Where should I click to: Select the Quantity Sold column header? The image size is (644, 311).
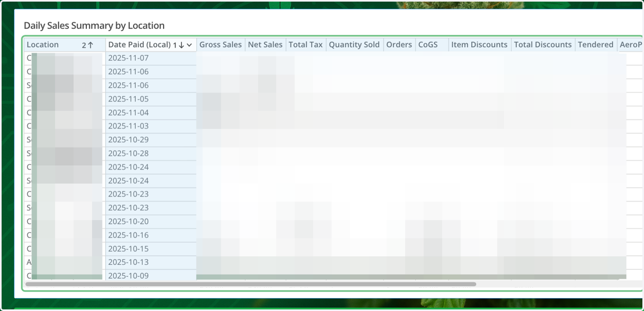pyautogui.click(x=354, y=45)
